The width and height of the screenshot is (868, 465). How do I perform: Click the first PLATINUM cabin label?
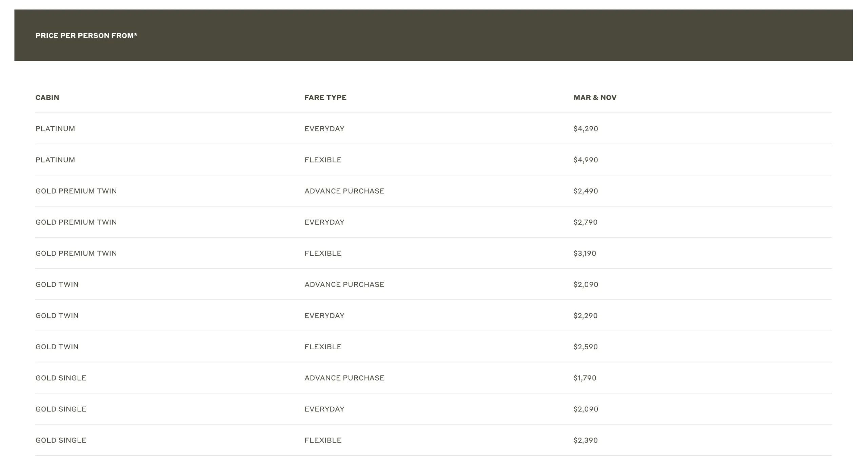pos(55,129)
